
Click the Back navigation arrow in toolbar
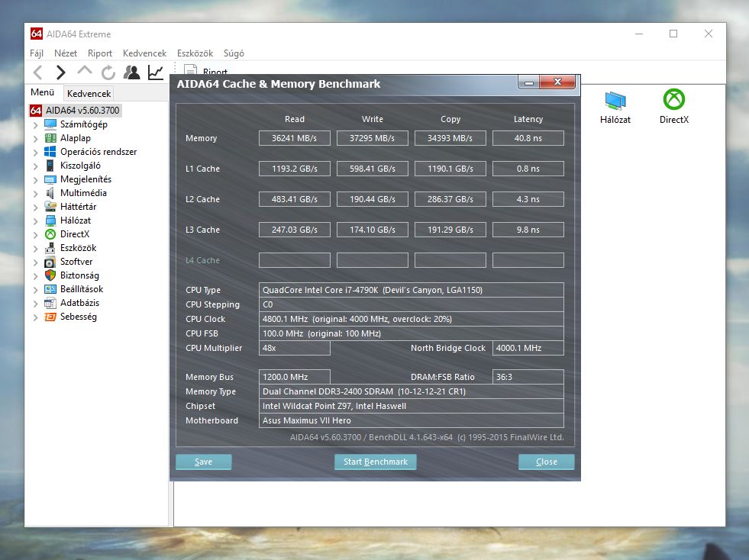38,72
